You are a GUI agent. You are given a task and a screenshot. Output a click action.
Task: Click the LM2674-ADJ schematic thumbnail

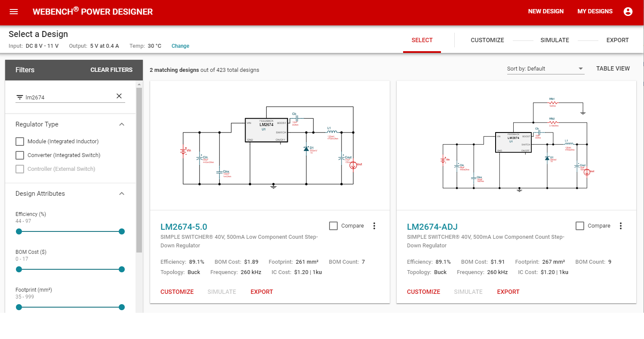(x=516, y=145)
